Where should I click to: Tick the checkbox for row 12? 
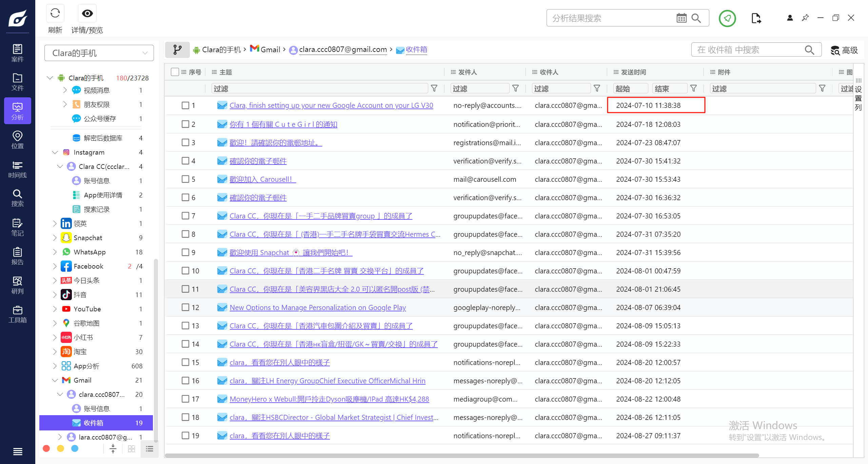pyautogui.click(x=185, y=307)
